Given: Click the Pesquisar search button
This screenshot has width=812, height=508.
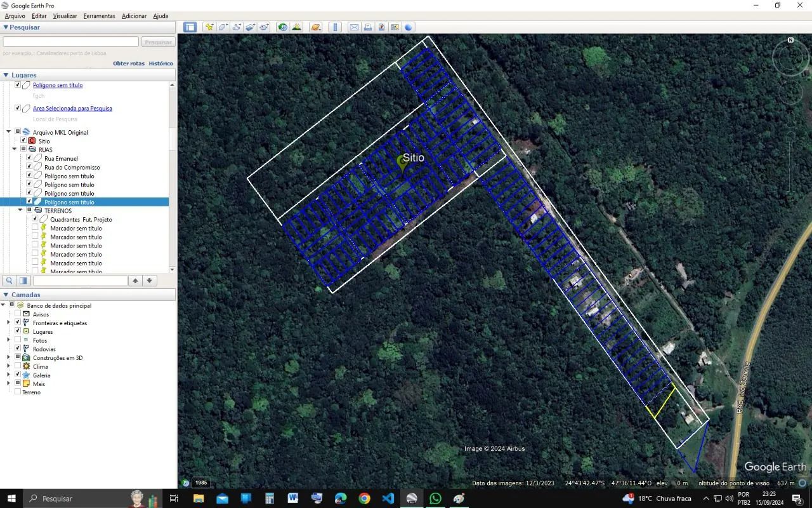Looking at the screenshot, I should (x=158, y=42).
